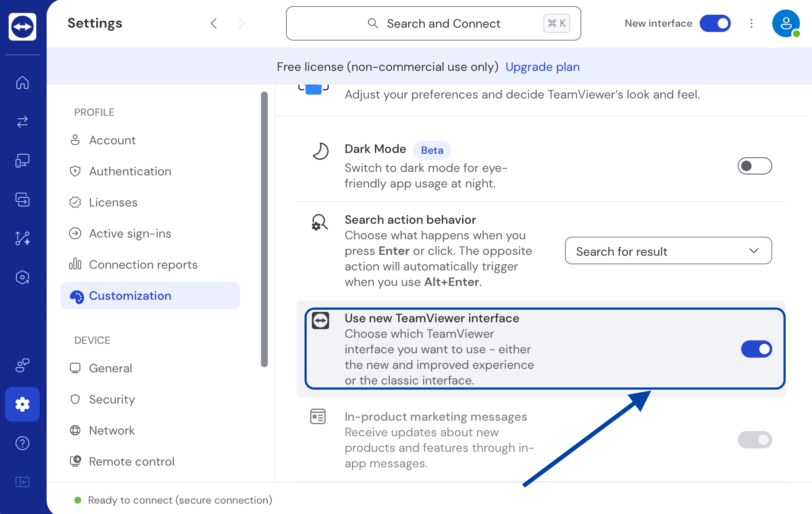Click the Settings page title

95,23
